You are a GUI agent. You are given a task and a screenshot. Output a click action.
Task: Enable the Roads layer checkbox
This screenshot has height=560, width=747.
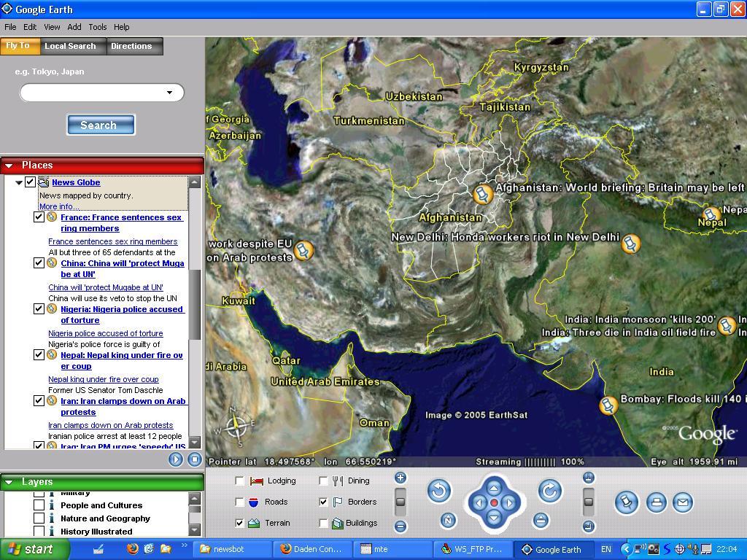[x=239, y=502]
